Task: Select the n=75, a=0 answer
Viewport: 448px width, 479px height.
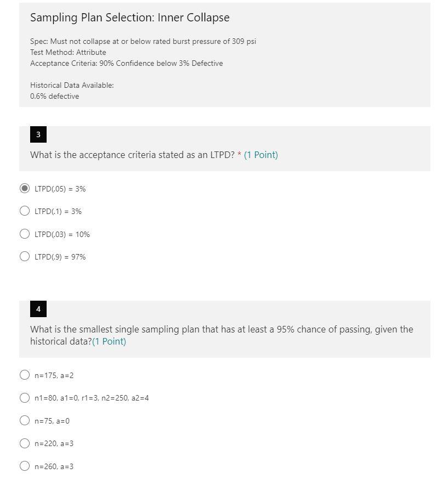Action: tap(25, 420)
